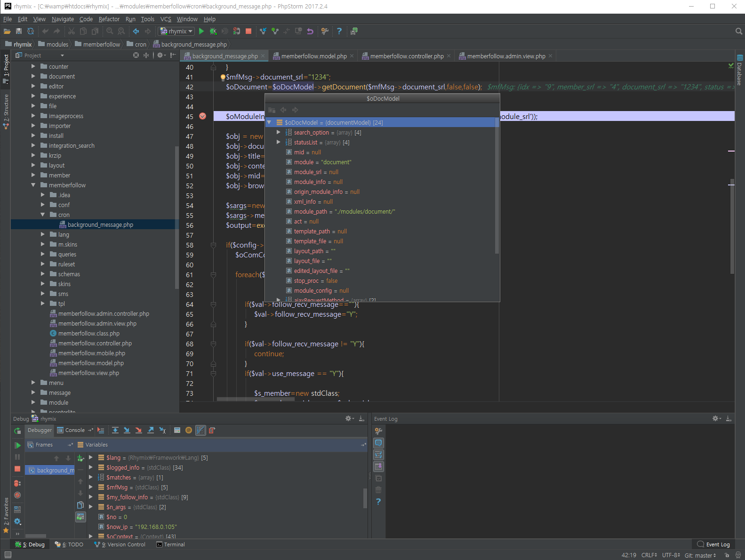The image size is (745, 560).
Task: Open the Refactor menu
Action: click(x=109, y=19)
